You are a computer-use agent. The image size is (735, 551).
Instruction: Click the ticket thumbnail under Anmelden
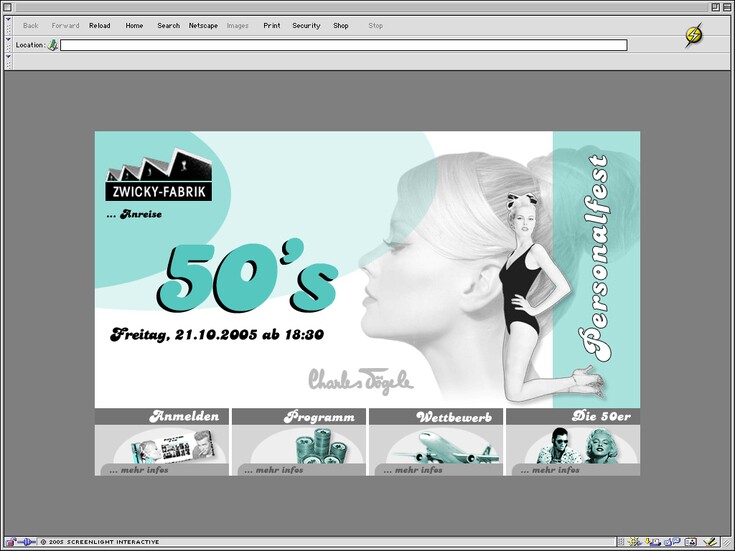point(172,446)
